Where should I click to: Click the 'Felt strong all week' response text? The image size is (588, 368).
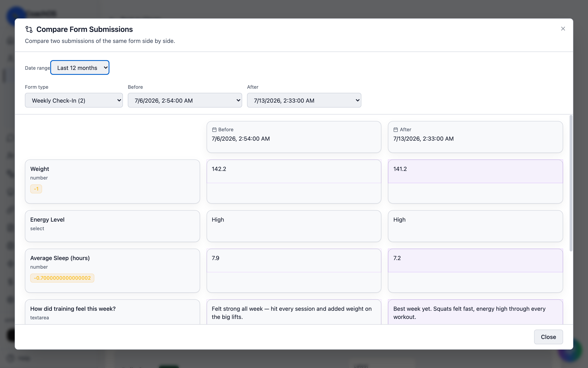click(292, 313)
